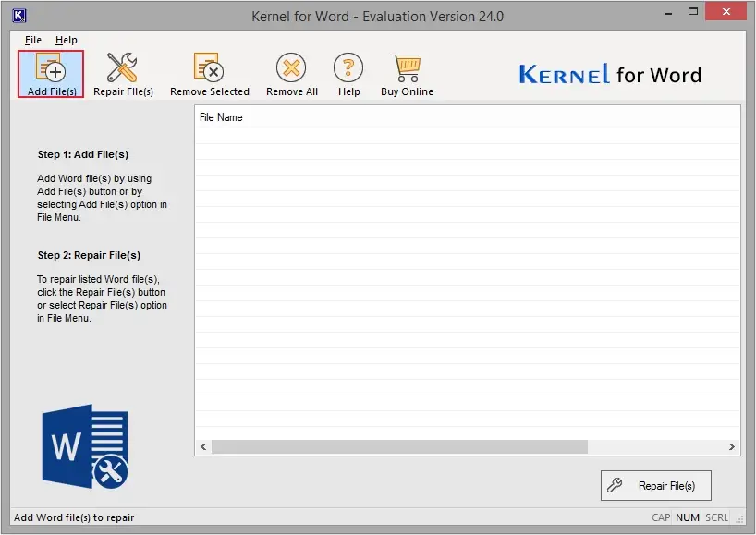The height and width of the screenshot is (535, 756).
Task: Click the Remove Selected toolbar icon
Action: click(210, 74)
